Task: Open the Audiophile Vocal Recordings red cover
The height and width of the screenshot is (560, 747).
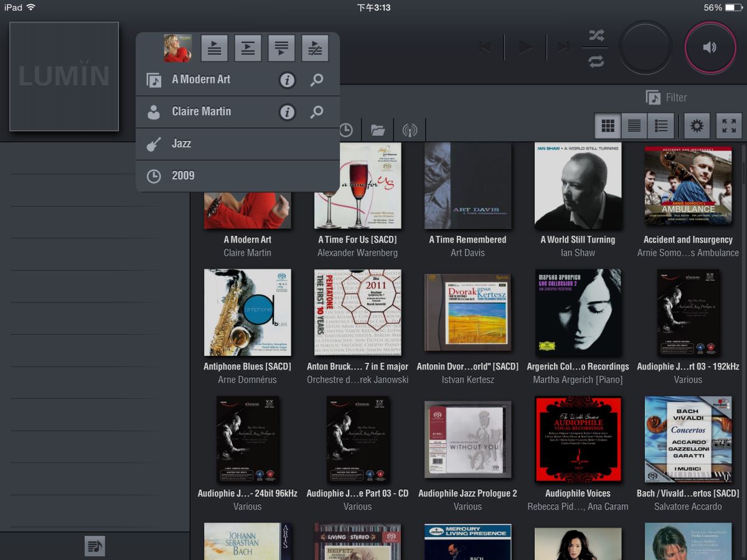Action: pyautogui.click(x=578, y=439)
